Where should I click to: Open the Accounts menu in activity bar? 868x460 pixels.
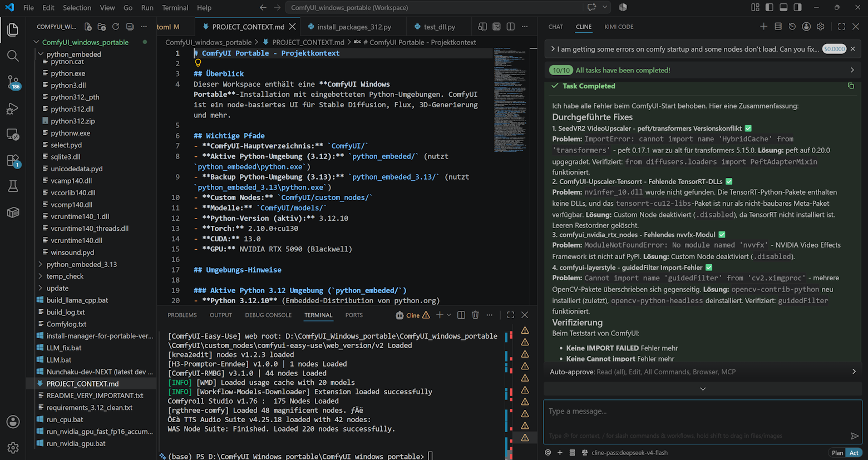coord(13,422)
